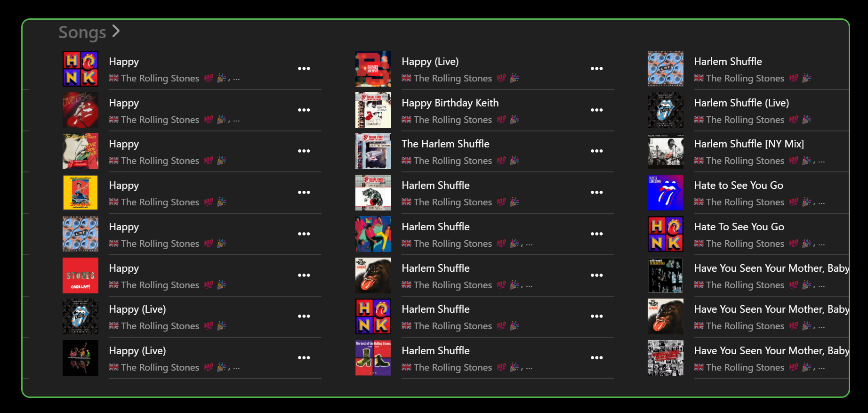
Task: Click the Happy title next to the Honk cover
Action: click(x=124, y=62)
